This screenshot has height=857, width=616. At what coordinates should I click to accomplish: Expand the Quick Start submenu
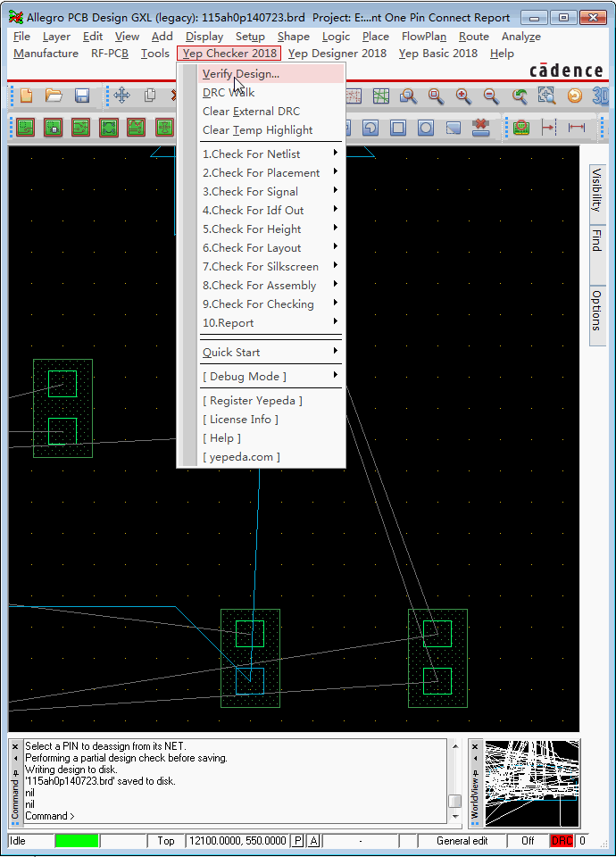click(x=271, y=353)
